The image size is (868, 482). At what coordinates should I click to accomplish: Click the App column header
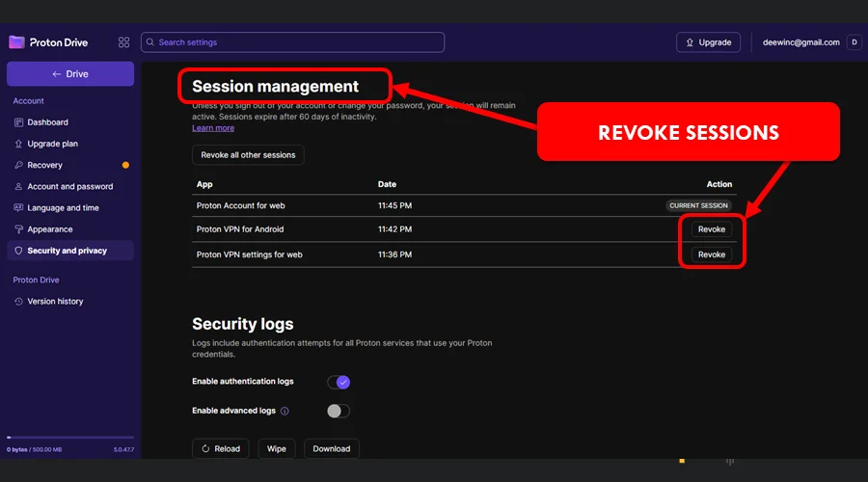click(204, 184)
